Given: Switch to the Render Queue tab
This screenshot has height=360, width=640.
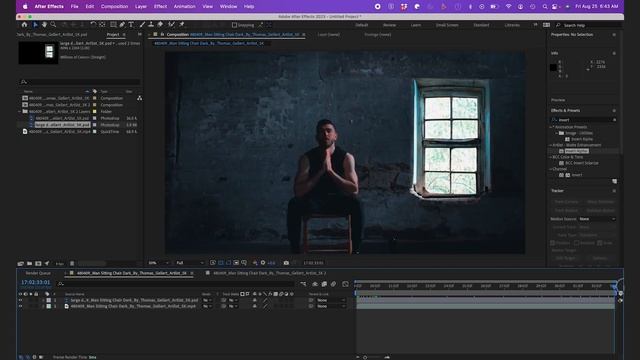Looking at the screenshot, I should pyautogui.click(x=38, y=273).
